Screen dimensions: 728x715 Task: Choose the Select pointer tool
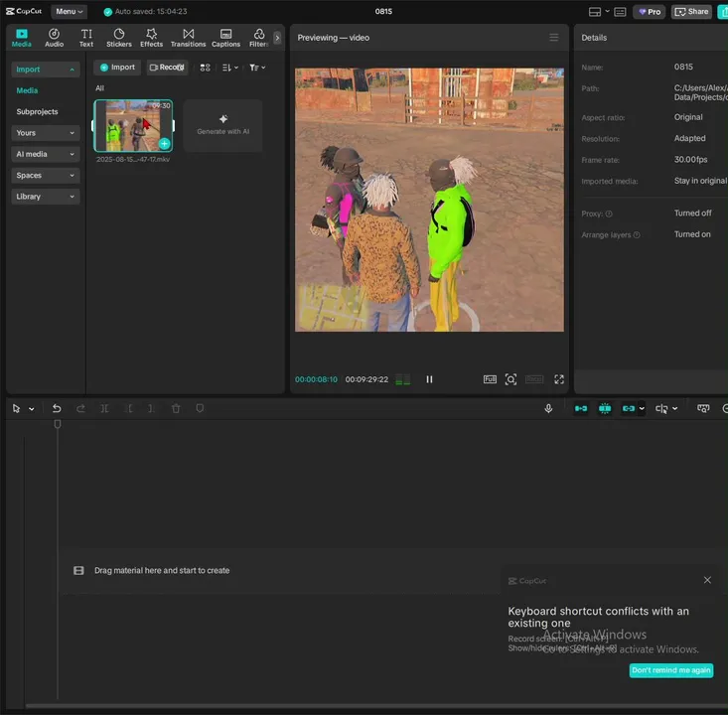16,408
